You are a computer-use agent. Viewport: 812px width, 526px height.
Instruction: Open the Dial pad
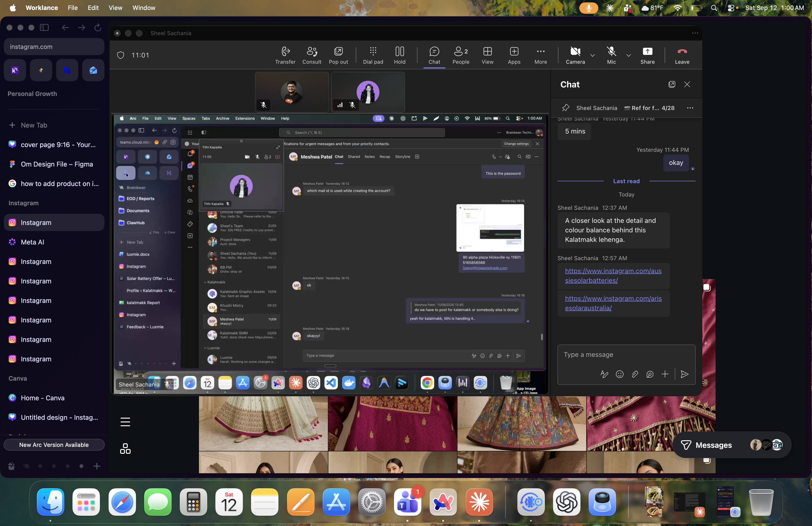pyautogui.click(x=373, y=55)
